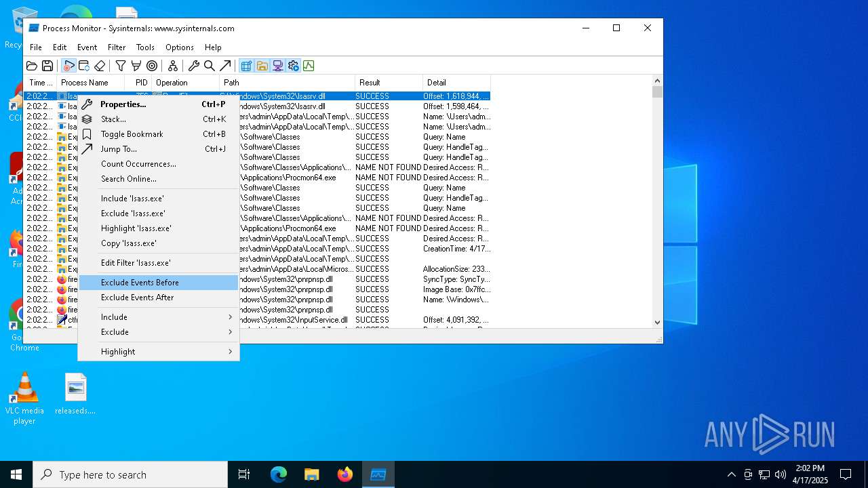Open Task View from the taskbar
The width and height of the screenshot is (868, 488).
pyautogui.click(x=244, y=474)
